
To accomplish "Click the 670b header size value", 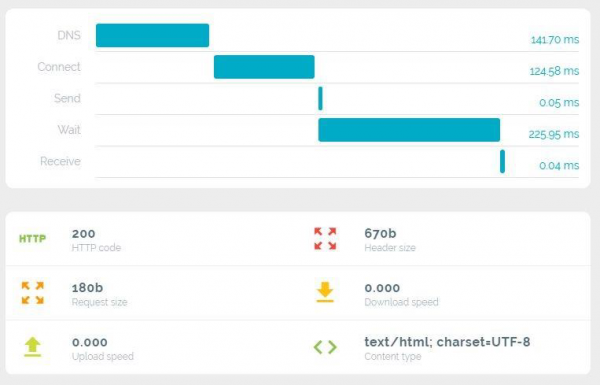I will 380,233.
